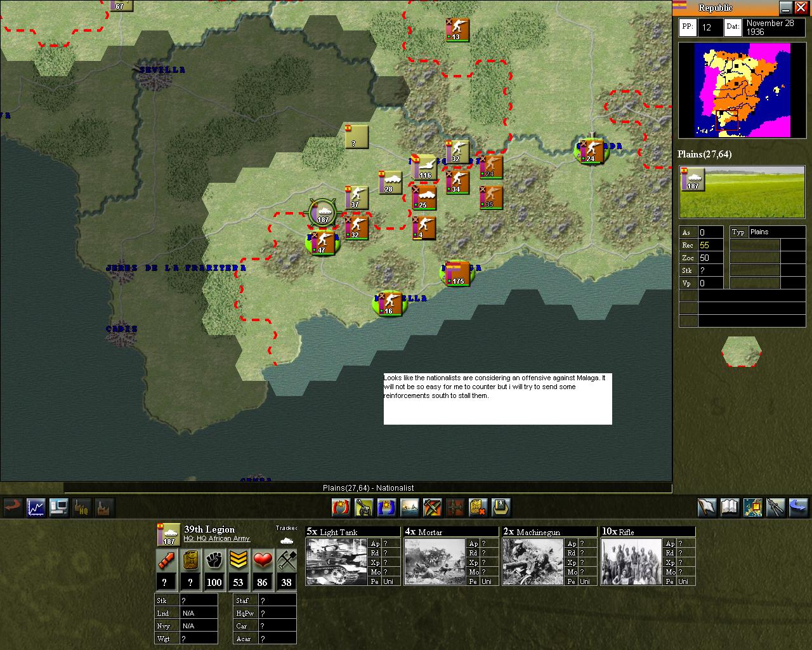This screenshot has height=650, width=812.
Task: Click the Rifle troop photo thumbnail
Action: coord(632,562)
